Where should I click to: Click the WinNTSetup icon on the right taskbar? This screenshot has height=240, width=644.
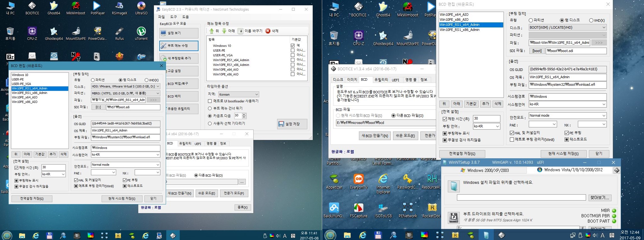point(486,235)
